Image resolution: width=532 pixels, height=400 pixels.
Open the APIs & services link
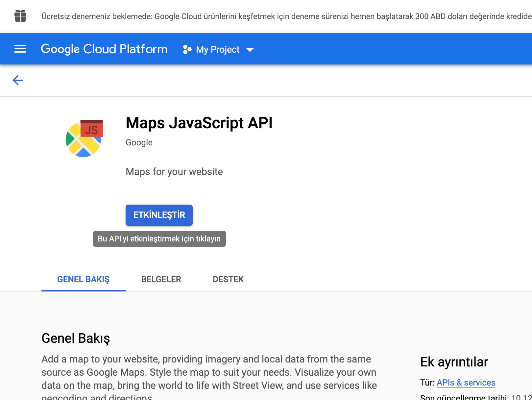pyautogui.click(x=466, y=383)
